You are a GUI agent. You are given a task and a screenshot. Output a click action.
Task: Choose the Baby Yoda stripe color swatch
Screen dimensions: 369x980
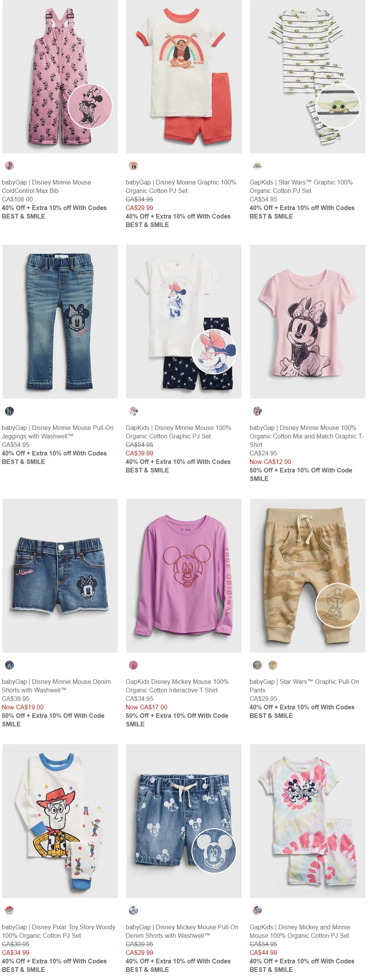pyautogui.click(x=257, y=166)
